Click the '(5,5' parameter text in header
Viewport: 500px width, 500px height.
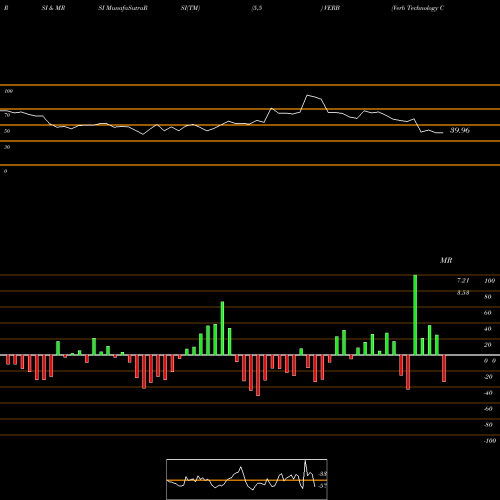coord(257,8)
